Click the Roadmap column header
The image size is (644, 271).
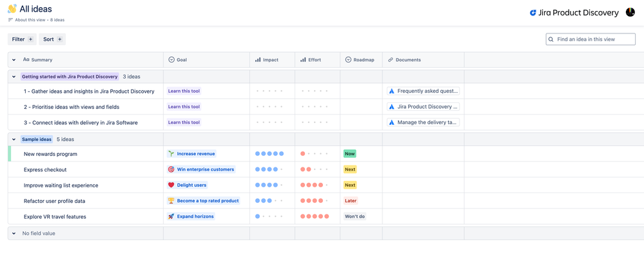[361, 60]
